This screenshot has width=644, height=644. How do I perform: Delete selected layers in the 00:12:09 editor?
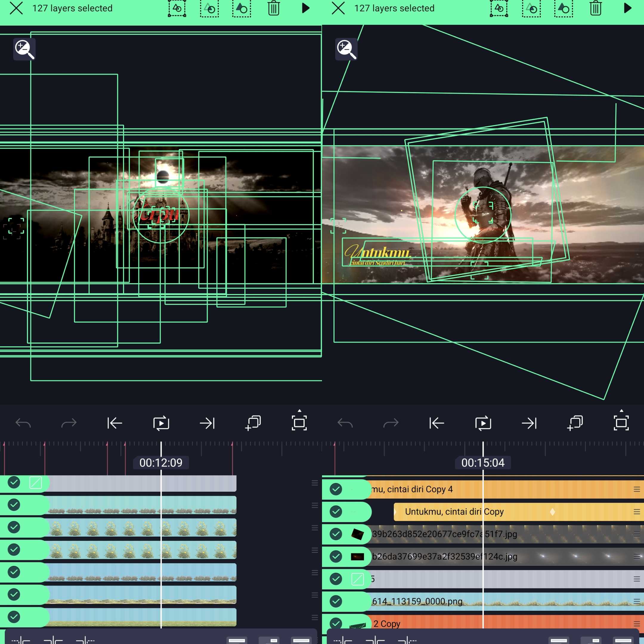[274, 8]
